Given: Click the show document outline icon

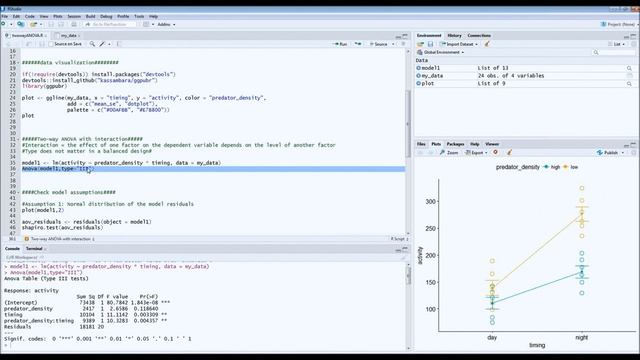Looking at the screenshot, I should coord(403,44).
